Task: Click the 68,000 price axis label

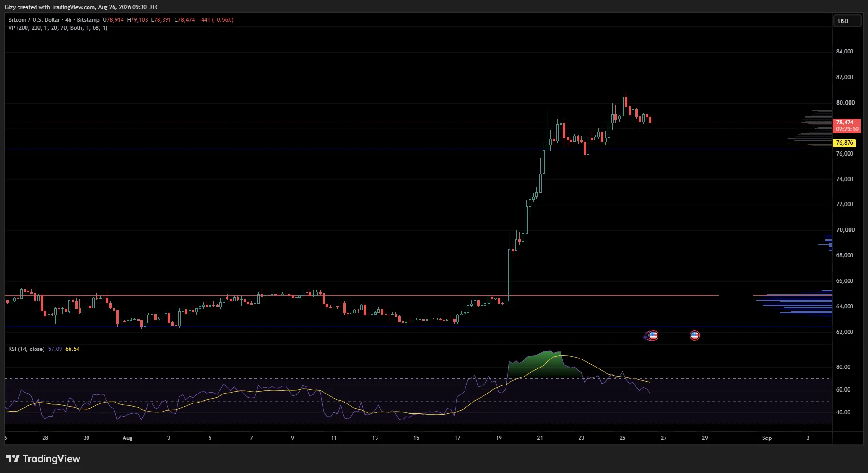Action: (845, 255)
